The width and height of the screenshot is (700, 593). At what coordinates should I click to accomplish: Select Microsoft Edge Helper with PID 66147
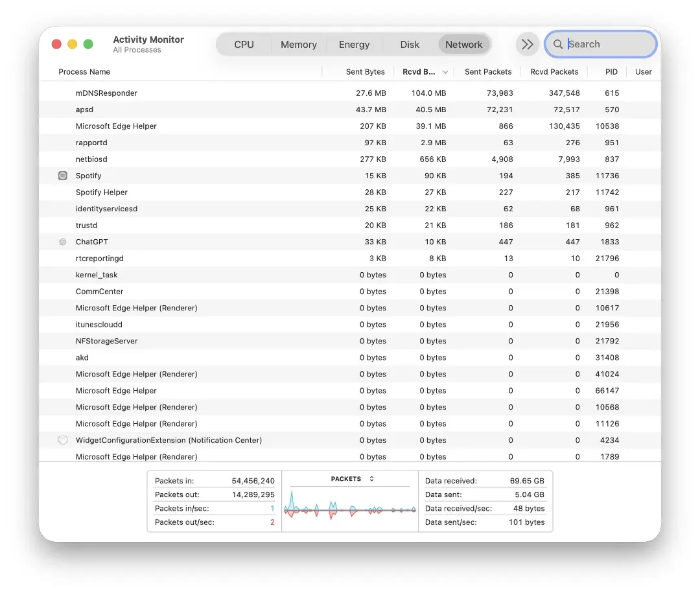[x=350, y=390]
